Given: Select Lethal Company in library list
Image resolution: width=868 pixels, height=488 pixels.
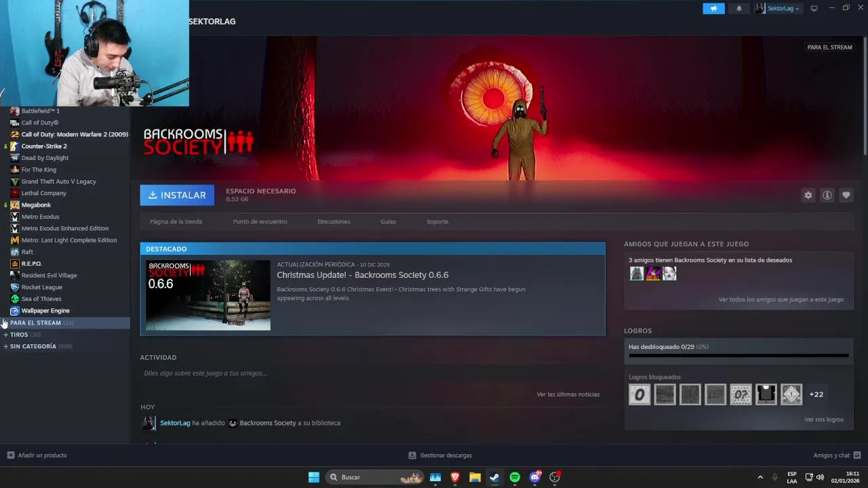Looking at the screenshot, I should pyautogui.click(x=44, y=193).
